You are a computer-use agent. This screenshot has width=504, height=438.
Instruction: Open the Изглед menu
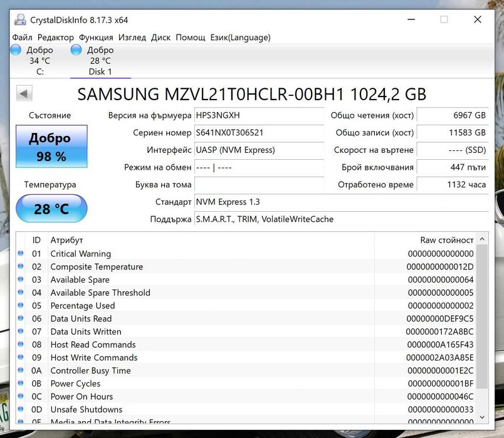(x=132, y=37)
